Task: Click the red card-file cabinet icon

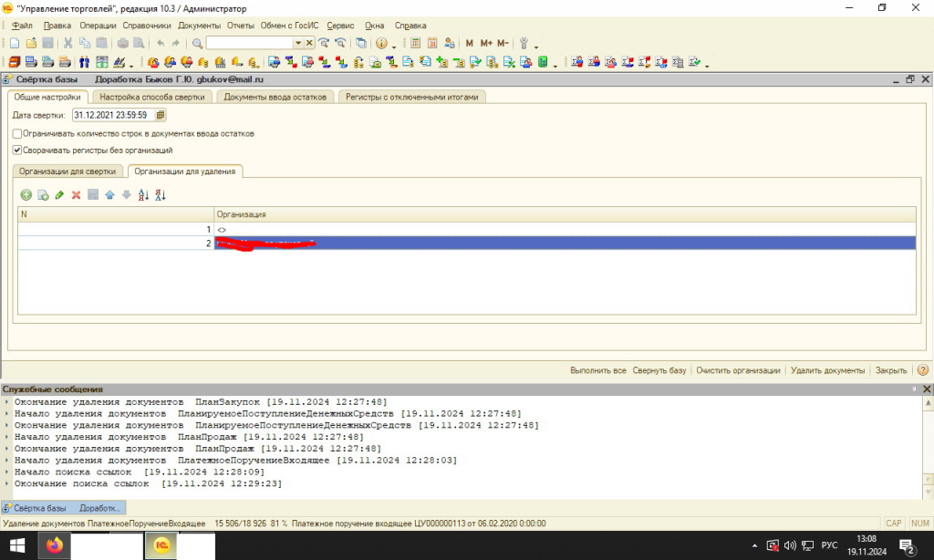Action: point(15,62)
